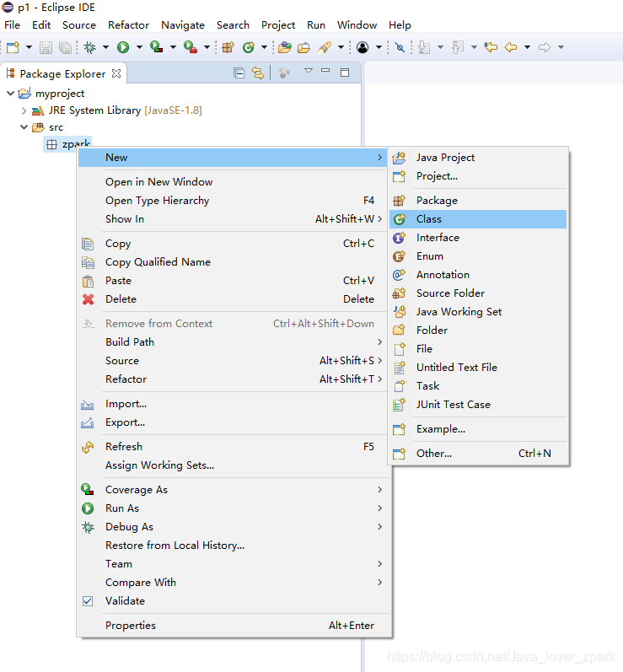Click the Open Type toolbar icon
The width and height of the screenshot is (623, 672).
[284, 47]
